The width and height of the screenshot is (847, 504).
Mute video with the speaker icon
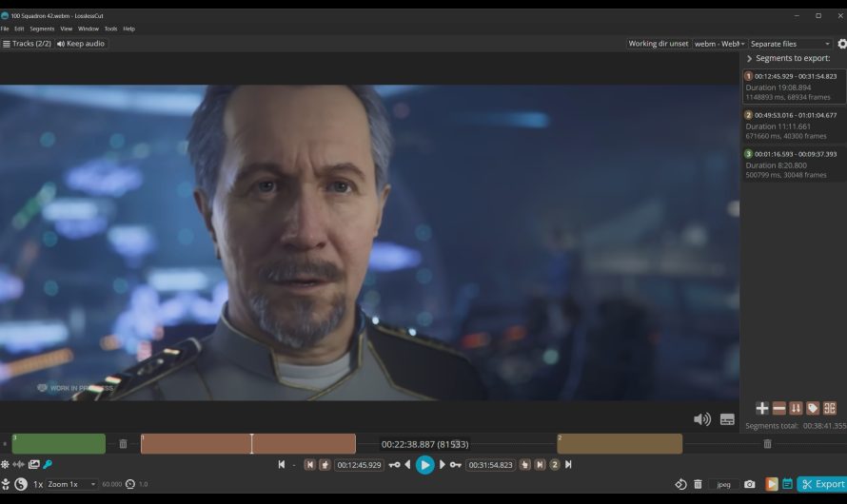tap(702, 419)
